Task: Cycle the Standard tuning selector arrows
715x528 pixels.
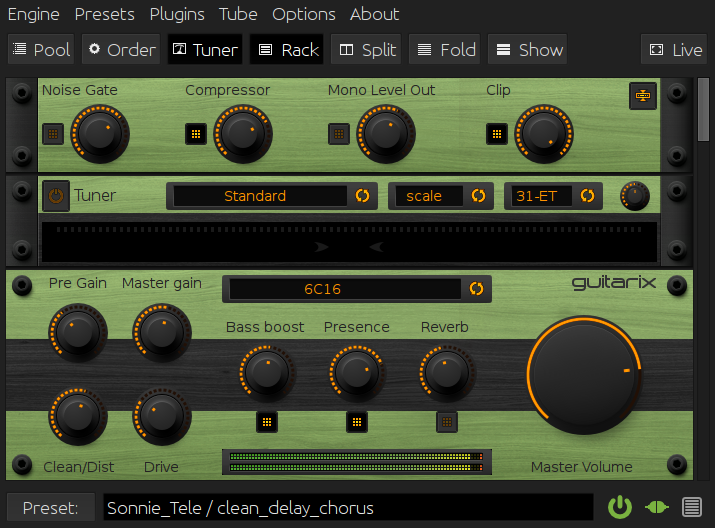Action: (363, 196)
